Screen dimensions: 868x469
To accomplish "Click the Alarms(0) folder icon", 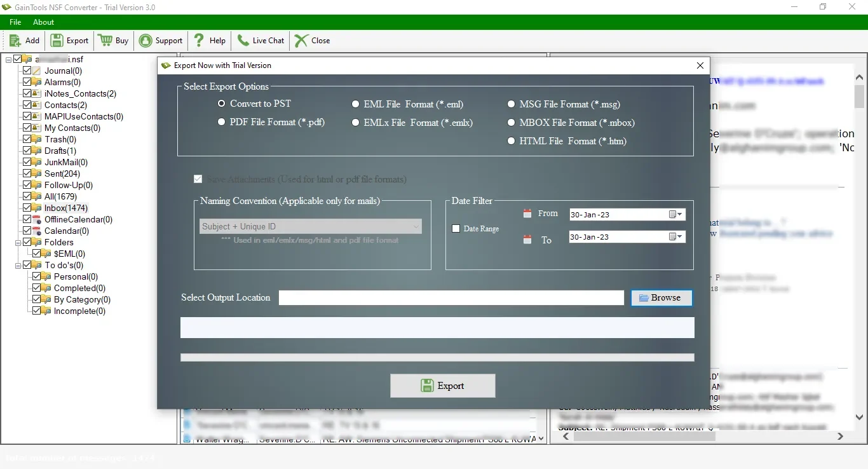I will tap(37, 83).
